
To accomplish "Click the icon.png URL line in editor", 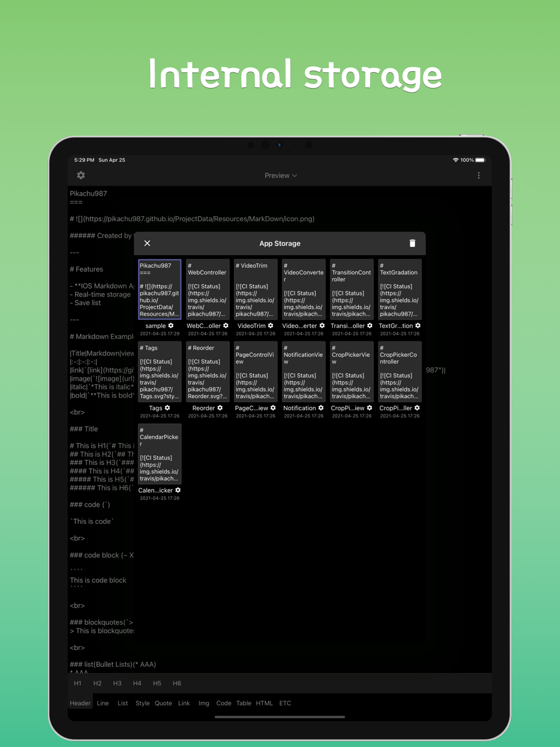I will [x=192, y=219].
